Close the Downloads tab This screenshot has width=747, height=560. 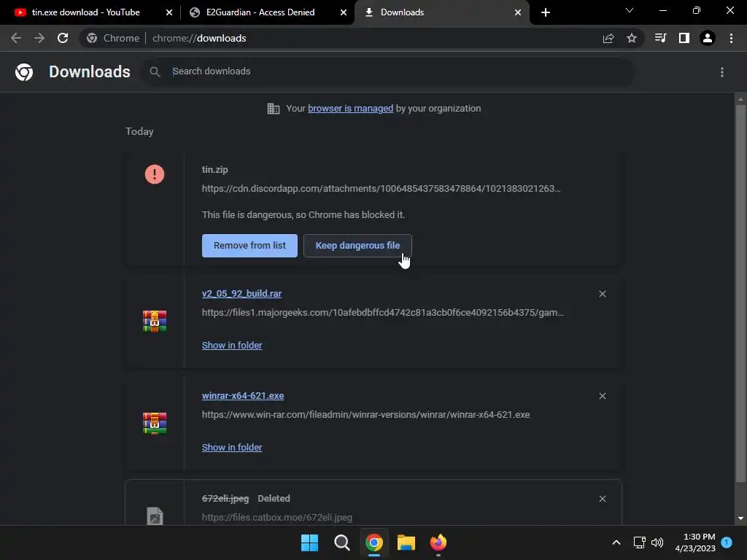point(518,12)
